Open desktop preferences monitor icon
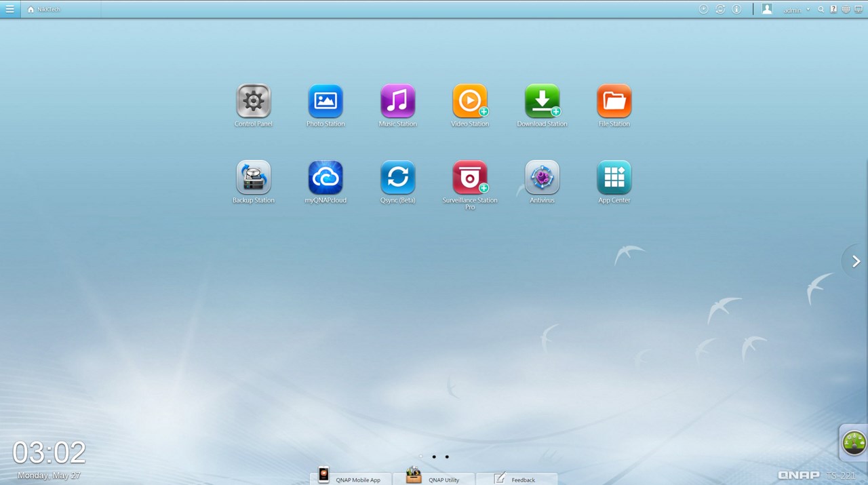Image resolution: width=868 pixels, height=485 pixels. coord(859,9)
